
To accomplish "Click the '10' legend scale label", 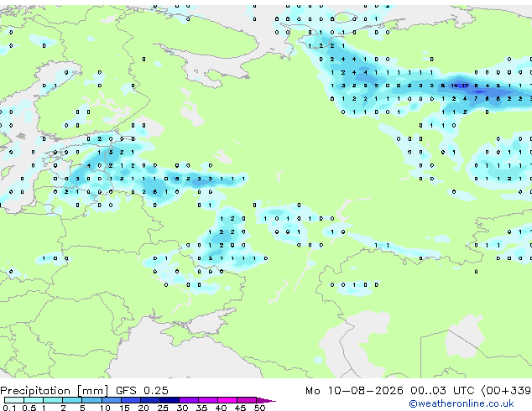I will [105, 408].
